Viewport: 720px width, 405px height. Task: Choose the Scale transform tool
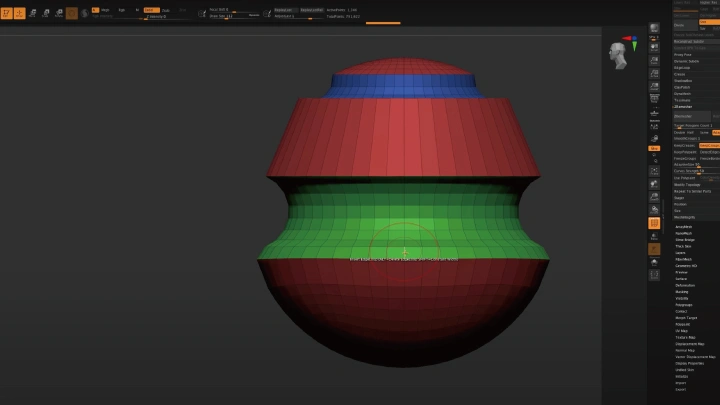pyautogui.click(x=45, y=13)
